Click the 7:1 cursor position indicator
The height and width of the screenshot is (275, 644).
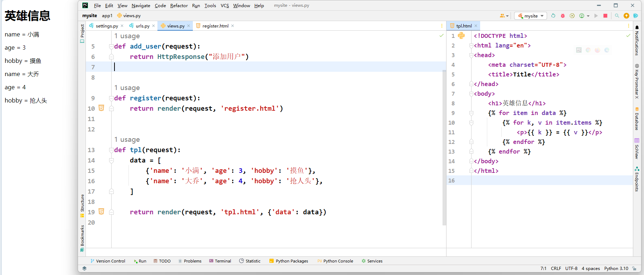point(543,269)
